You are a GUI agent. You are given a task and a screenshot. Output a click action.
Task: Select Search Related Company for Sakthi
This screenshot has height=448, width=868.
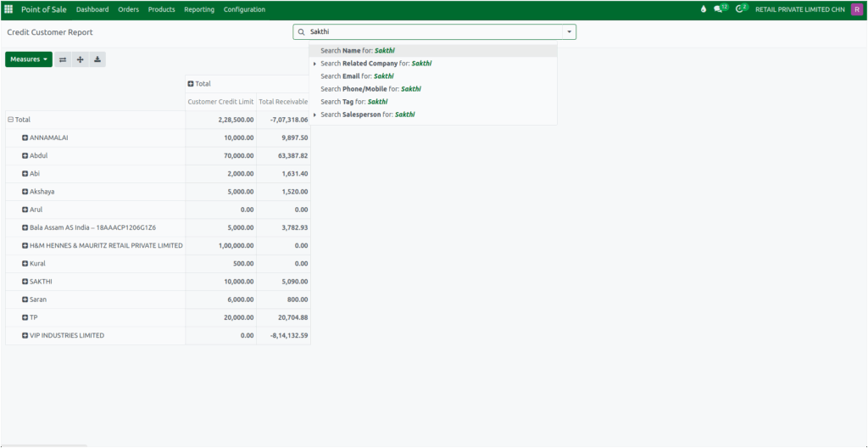[x=433, y=63]
